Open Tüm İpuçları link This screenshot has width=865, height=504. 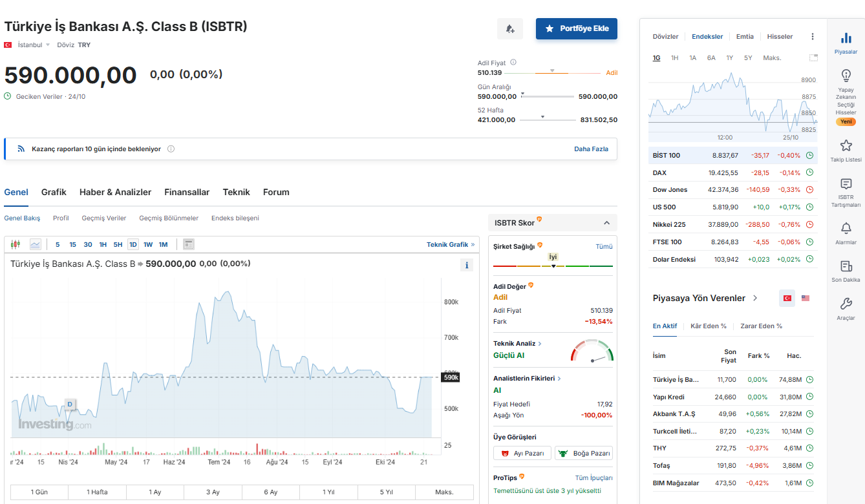click(593, 478)
